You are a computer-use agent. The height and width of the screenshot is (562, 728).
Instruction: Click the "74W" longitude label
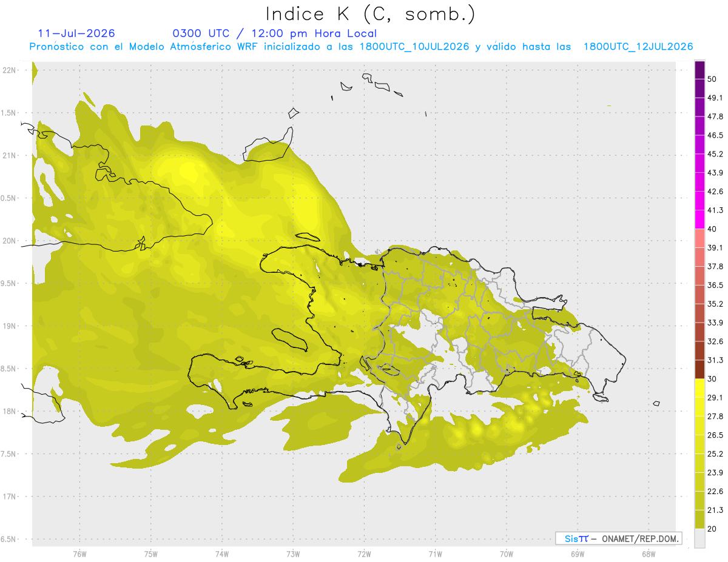222,554
